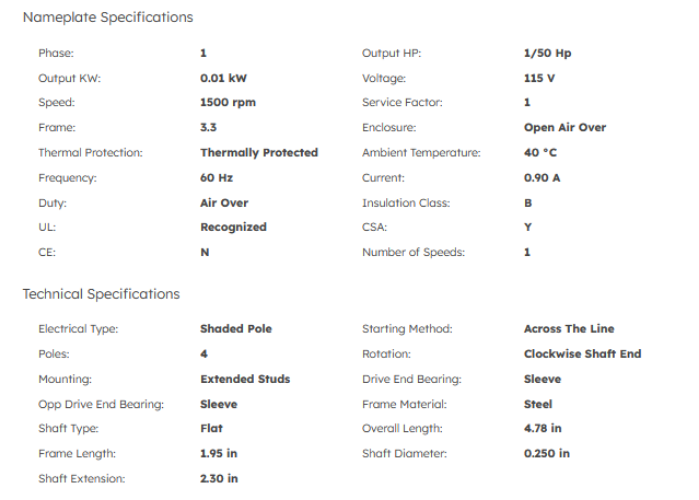Click the 0.90 A current value
This screenshot has height=500, width=699.
click(x=542, y=178)
